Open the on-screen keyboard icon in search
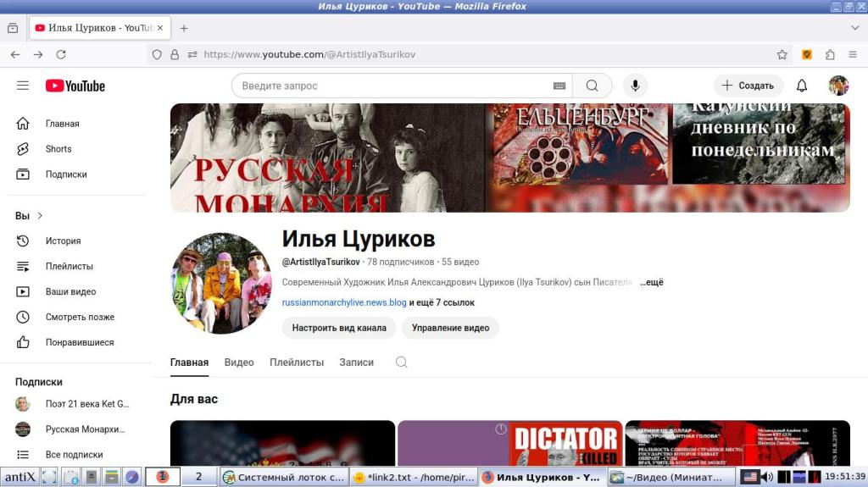The width and height of the screenshot is (868, 487). tap(559, 86)
